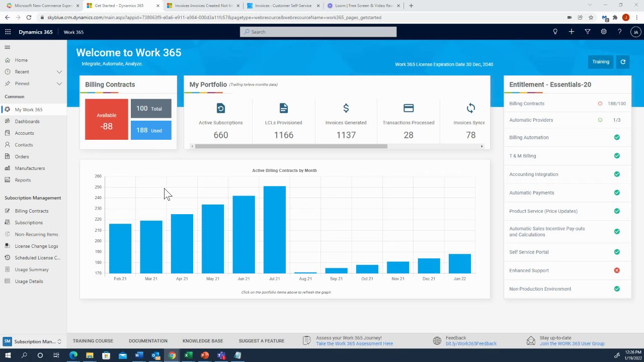The height and width of the screenshot is (362, 644).
Task: Open Outlook from the taskbar
Action: (155, 355)
